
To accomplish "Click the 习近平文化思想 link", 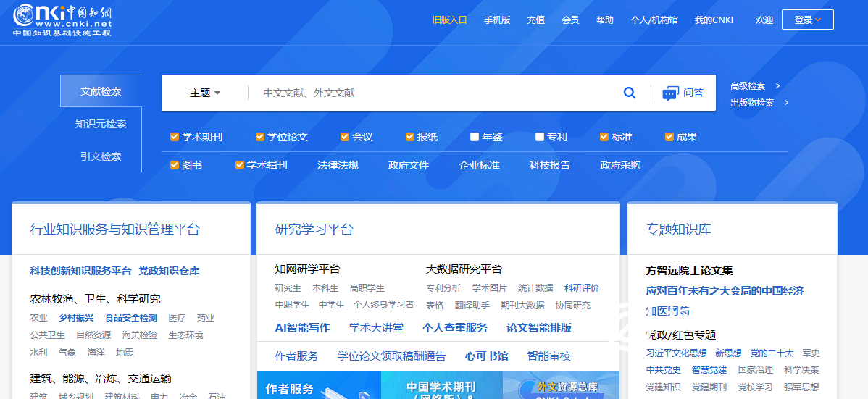I will (x=677, y=353).
